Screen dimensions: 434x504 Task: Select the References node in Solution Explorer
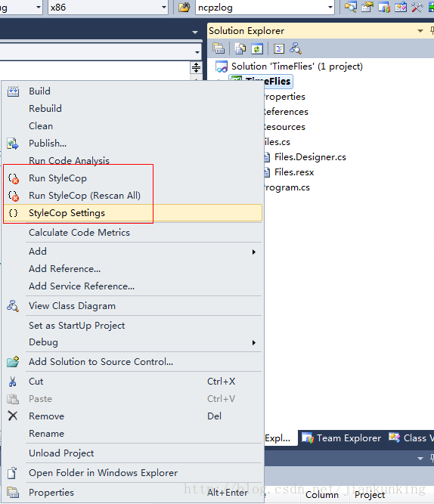point(286,112)
